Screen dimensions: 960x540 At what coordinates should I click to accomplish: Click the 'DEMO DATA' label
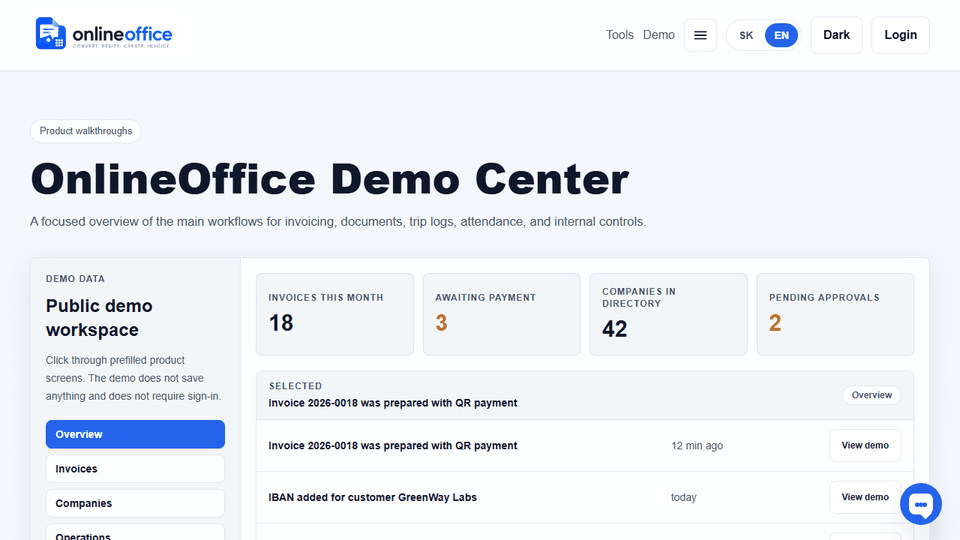point(75,279)
